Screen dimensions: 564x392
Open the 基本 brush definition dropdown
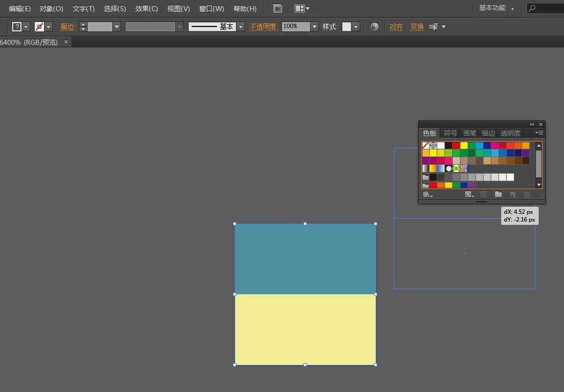pos(241,27)
